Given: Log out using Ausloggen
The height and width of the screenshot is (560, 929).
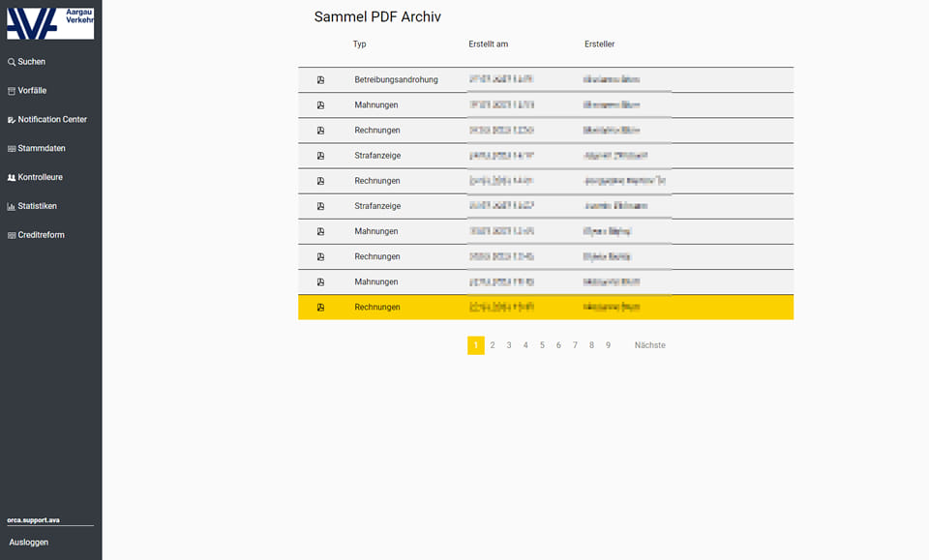Looking at the screenshot, I should 29,543.
